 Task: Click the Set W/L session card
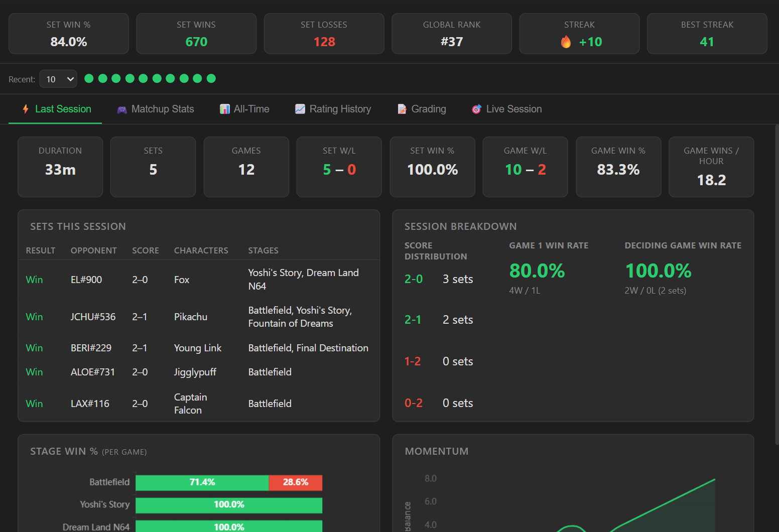coord(339,167)
